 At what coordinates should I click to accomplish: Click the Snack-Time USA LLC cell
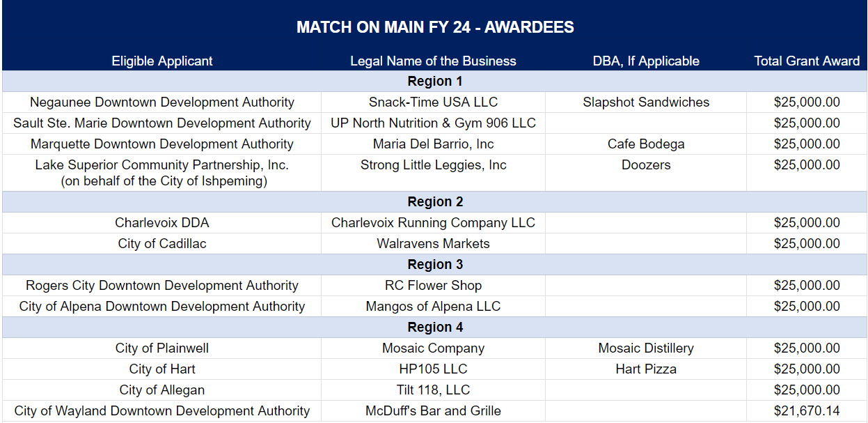coord(433,102)
